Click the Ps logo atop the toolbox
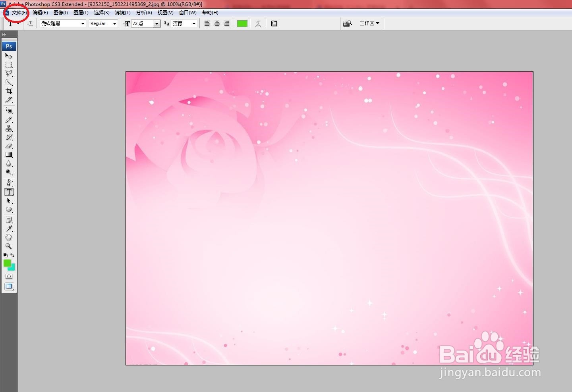 click(9, 46)
